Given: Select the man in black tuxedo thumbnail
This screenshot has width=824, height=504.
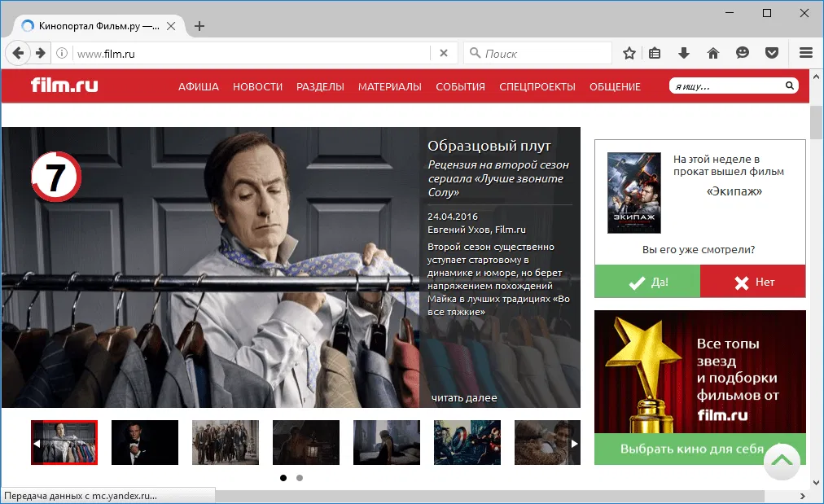Looking at the screenshot, I should pyautogui.click(x=144, y=442).
